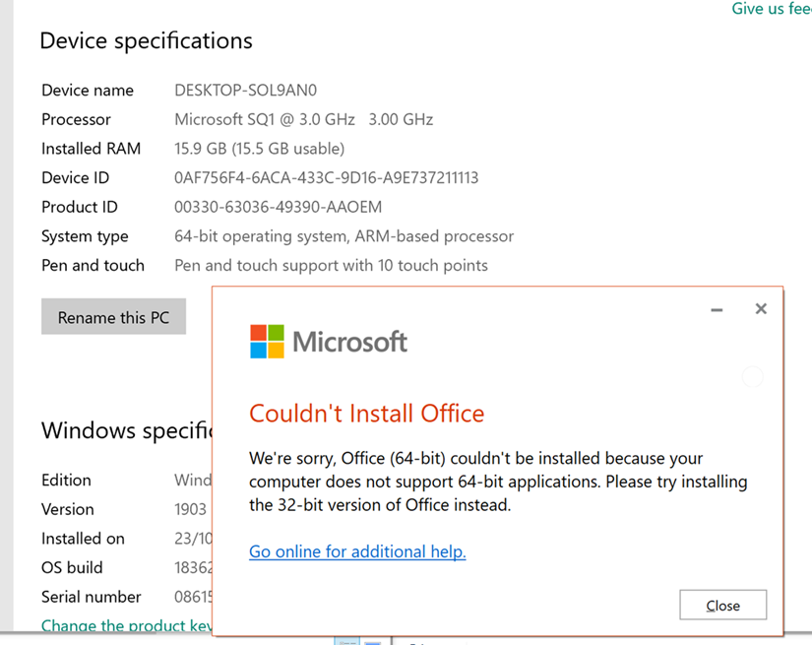Click the Give us feedback link

[771, 9]
